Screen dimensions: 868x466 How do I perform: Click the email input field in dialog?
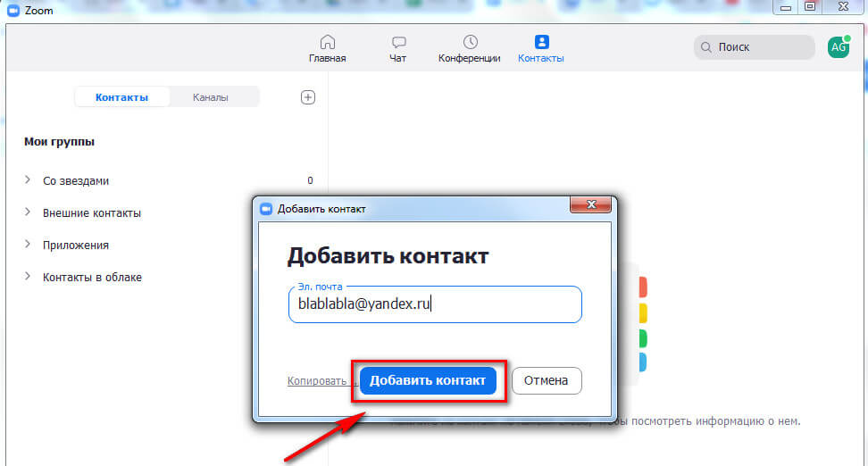[x=435, y=304]
